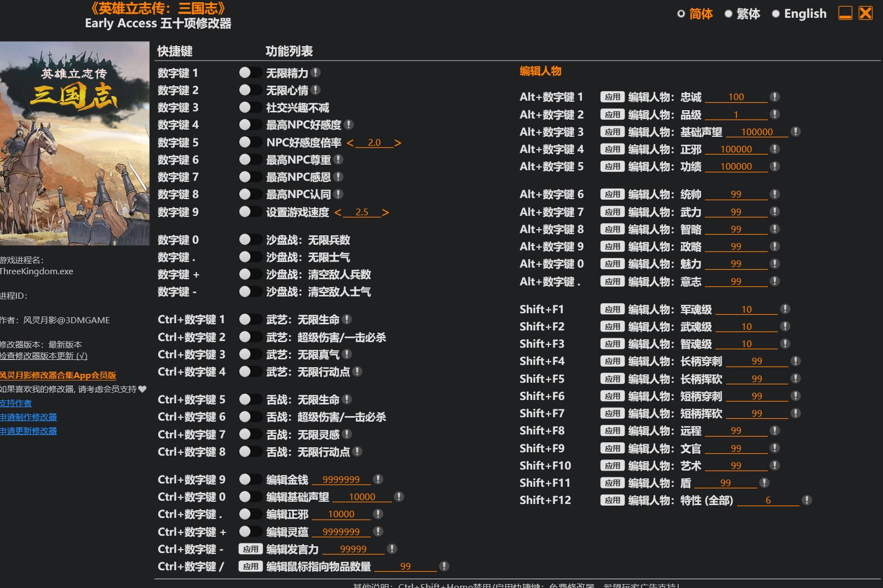Screen dimensions: 883x588
Task: Click the info icon for 编辑人物: 长柄穿刺
Action: (x=796, y=360)
